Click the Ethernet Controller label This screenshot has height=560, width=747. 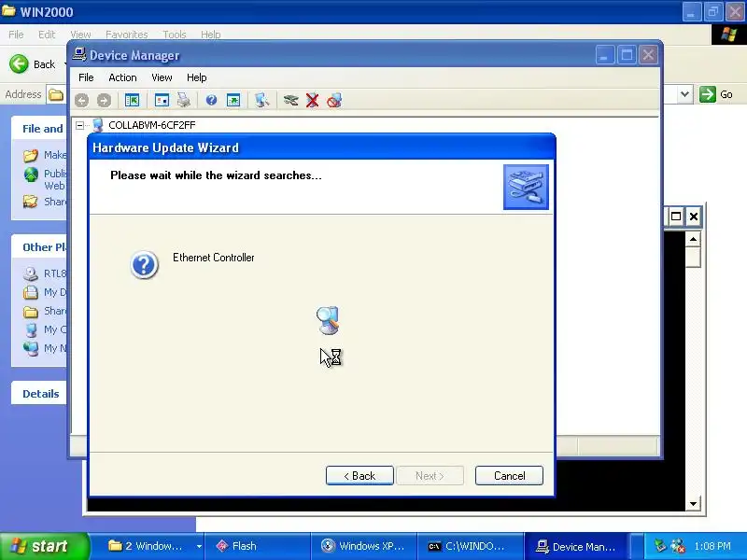pyautogui.click(x=214, y=258)
